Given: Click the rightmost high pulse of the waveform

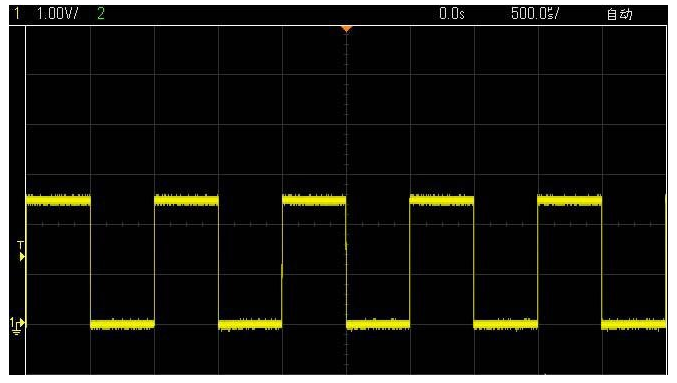Looking at the screenshot, I should [569, 200].
